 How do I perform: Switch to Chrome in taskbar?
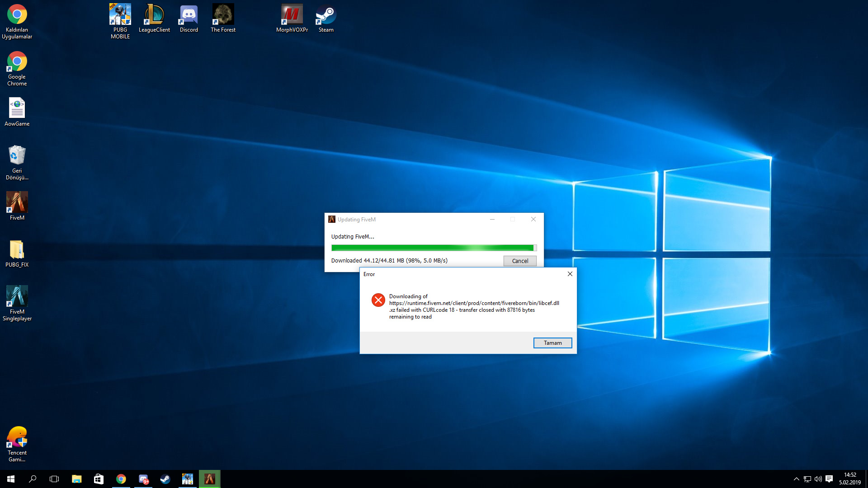(x=121, y=479)
